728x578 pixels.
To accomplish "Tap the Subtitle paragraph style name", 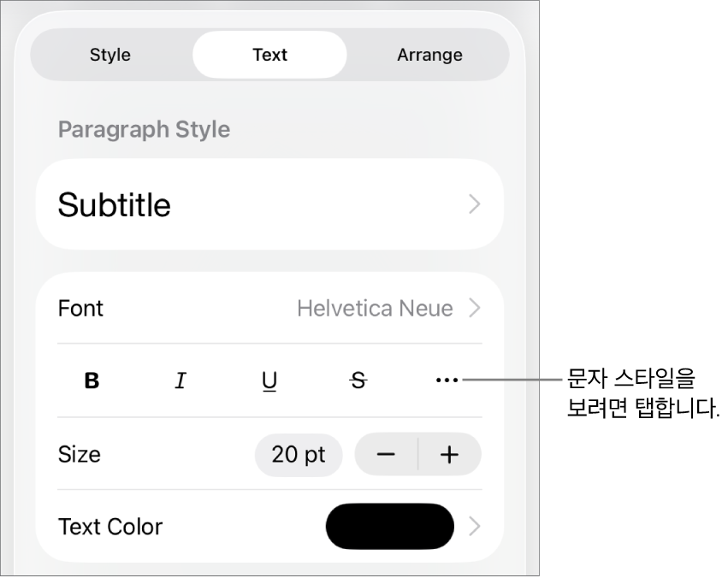I will click(115, 205).
